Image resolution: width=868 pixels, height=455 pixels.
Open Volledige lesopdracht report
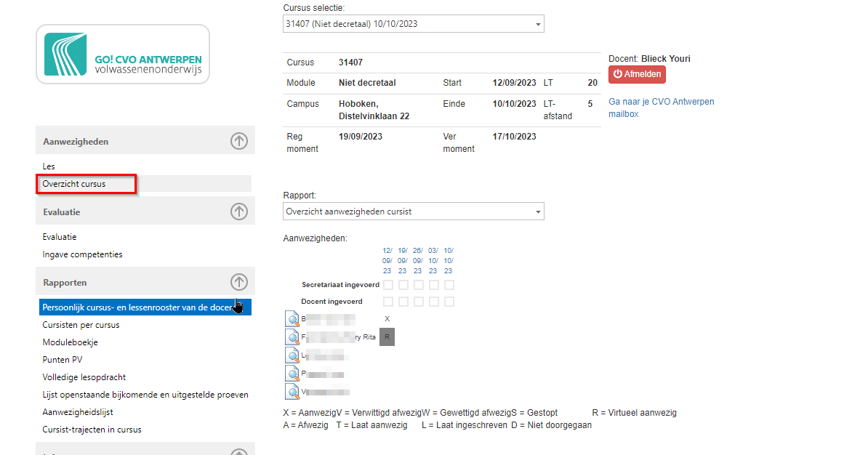click(x=84, y=377)
